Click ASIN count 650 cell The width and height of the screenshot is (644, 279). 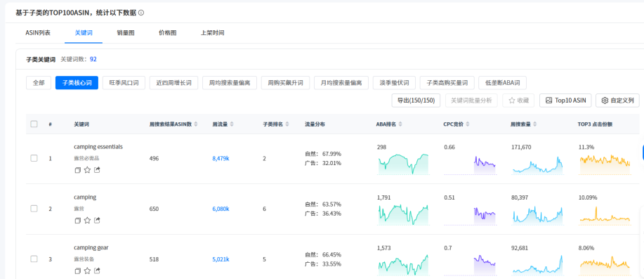(155, 209)
